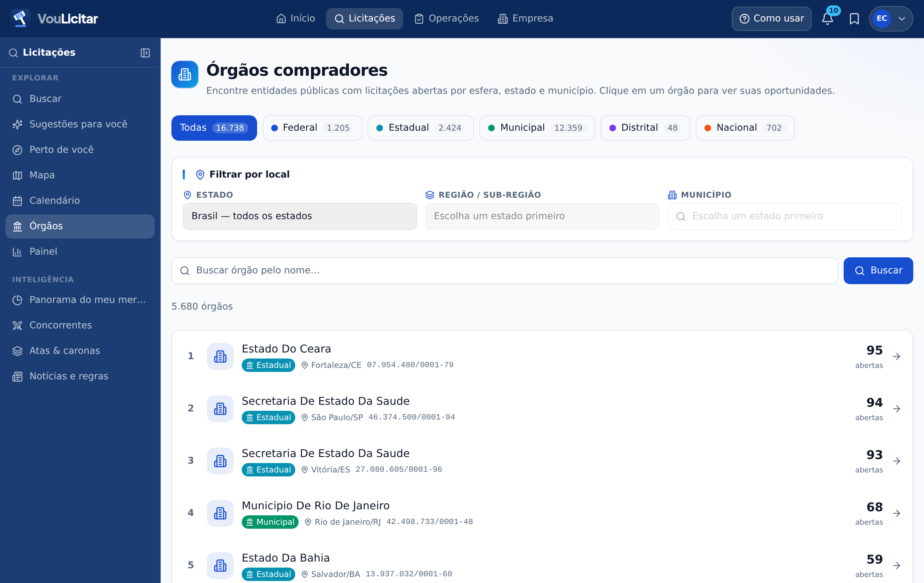The image size is (924, 583).
Task: Open Secretaria De Estado Da Saude São Paulo
Action: [x=325, y=401]
